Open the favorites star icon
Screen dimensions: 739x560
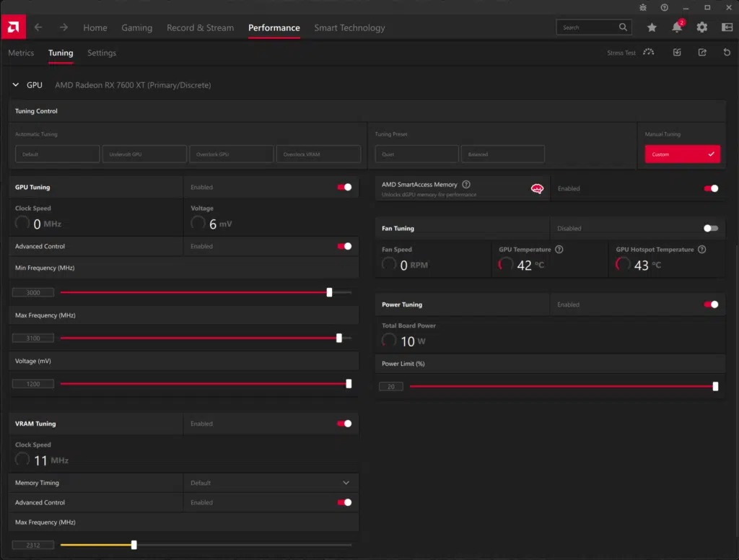pyautogui.click(x=652, y=27)
